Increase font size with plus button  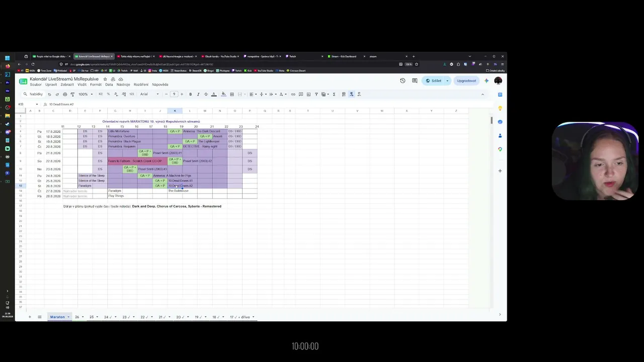(182, 94)
